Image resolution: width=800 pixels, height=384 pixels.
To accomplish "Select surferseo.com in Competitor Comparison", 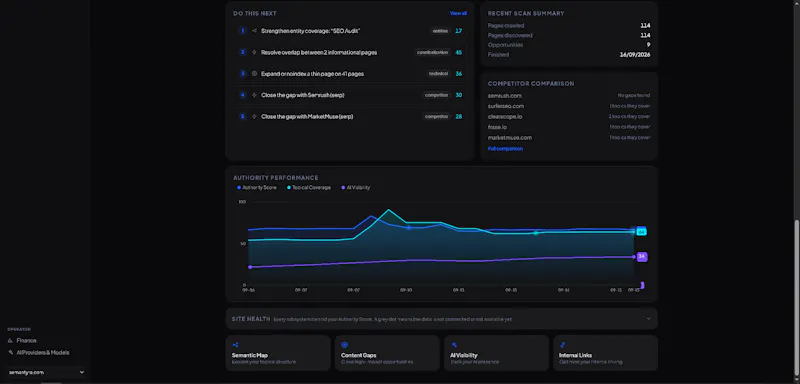I will [x=506, y=106].
